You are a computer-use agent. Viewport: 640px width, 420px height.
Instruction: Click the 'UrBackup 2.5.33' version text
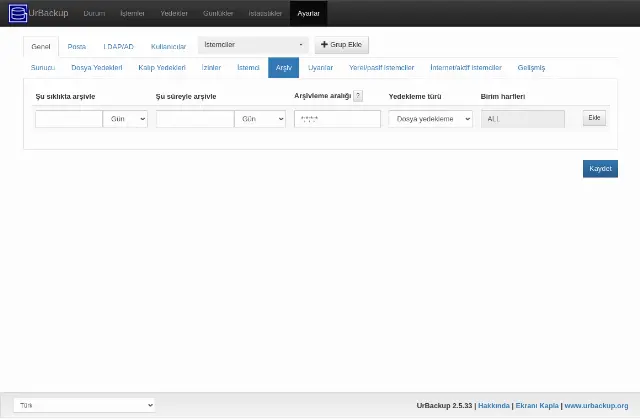click(x=444, y=406)
